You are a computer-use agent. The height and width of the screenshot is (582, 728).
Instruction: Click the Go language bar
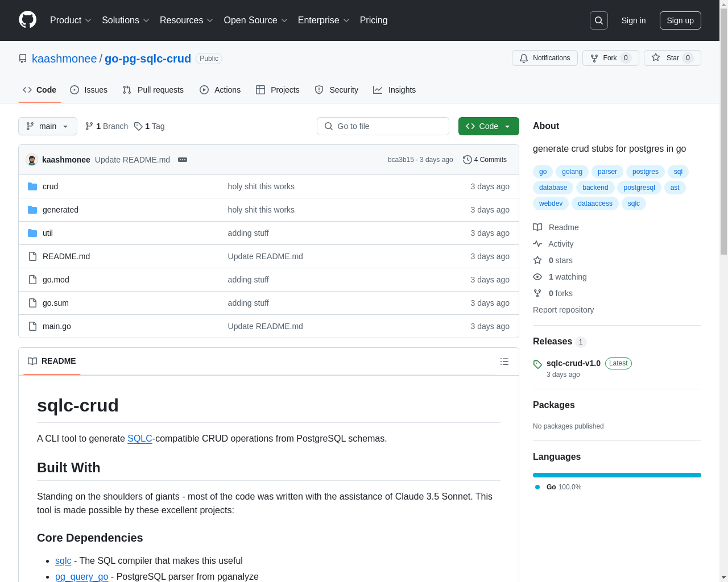tap(617, 475)
